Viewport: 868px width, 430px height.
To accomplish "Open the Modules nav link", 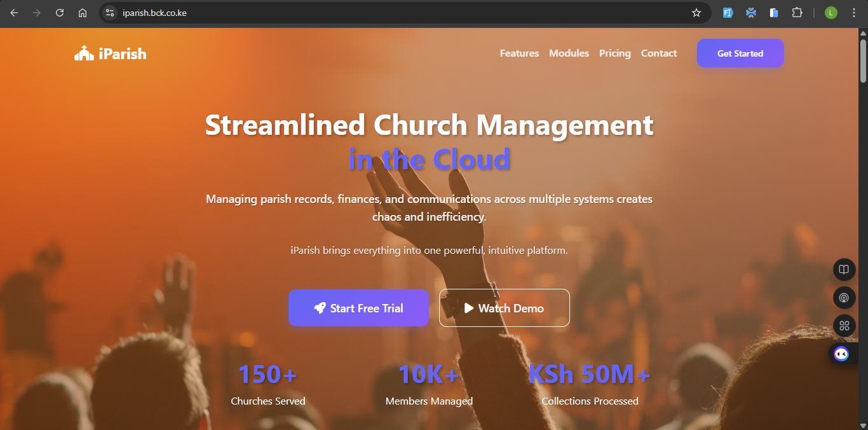I will pyautogui.click(x=569, y=53).
